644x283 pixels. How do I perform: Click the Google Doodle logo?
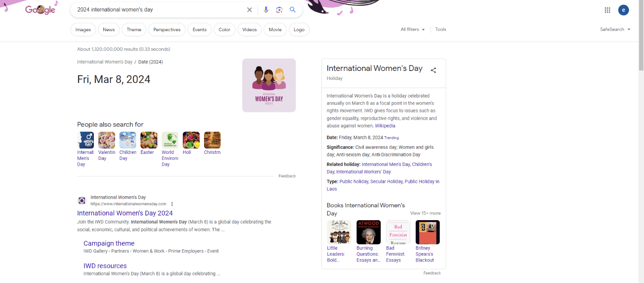pos(40,9)
